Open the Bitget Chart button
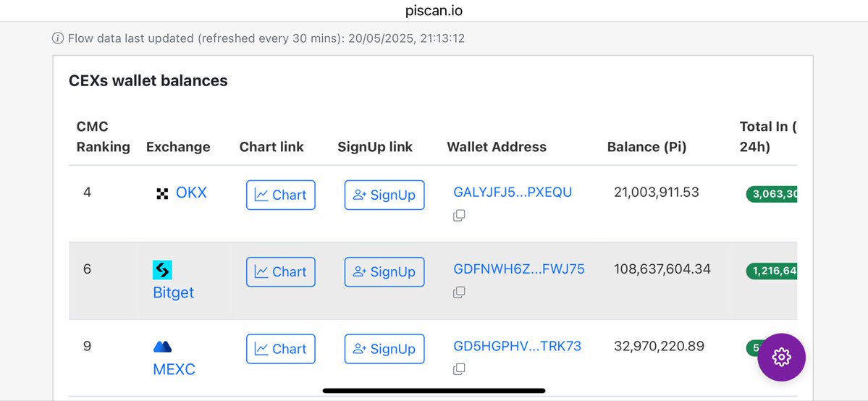The image size is (868, 401). 281,271
